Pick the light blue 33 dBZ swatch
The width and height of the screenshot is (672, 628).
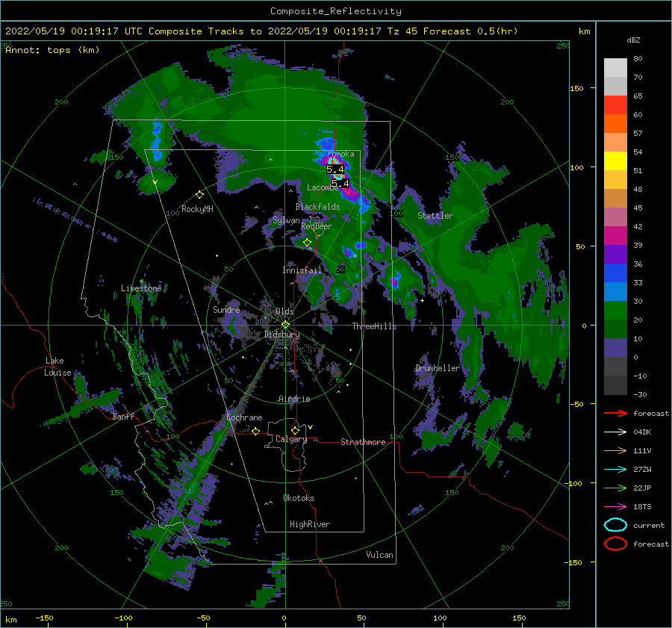615,291
